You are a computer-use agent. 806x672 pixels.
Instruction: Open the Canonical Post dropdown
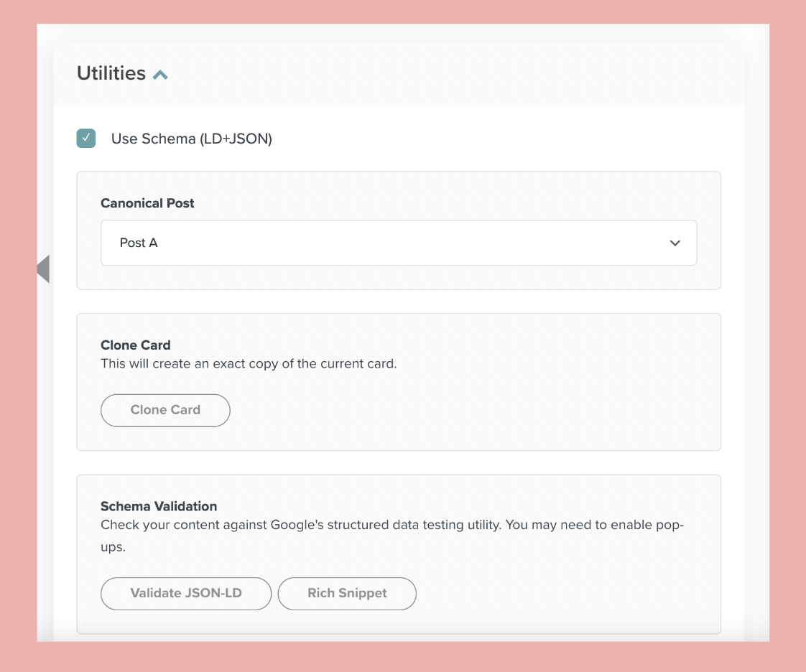(398, 243)
